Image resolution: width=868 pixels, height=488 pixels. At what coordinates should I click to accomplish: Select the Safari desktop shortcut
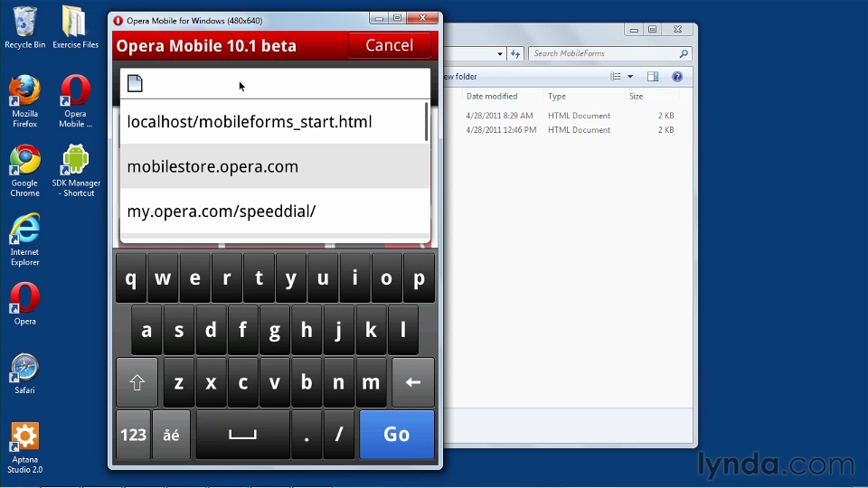point(24,373)
